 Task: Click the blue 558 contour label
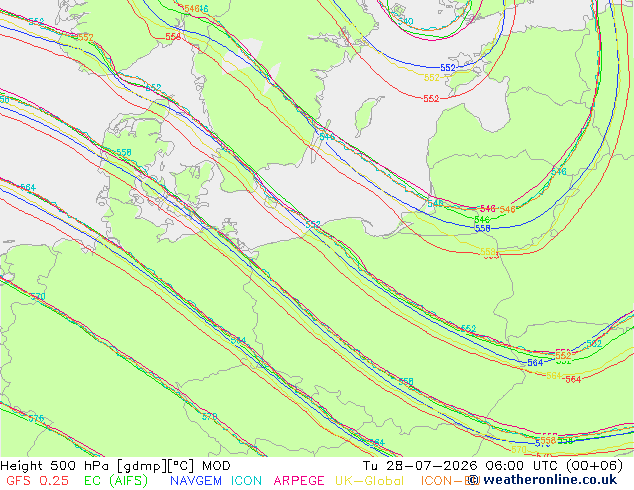483,228
